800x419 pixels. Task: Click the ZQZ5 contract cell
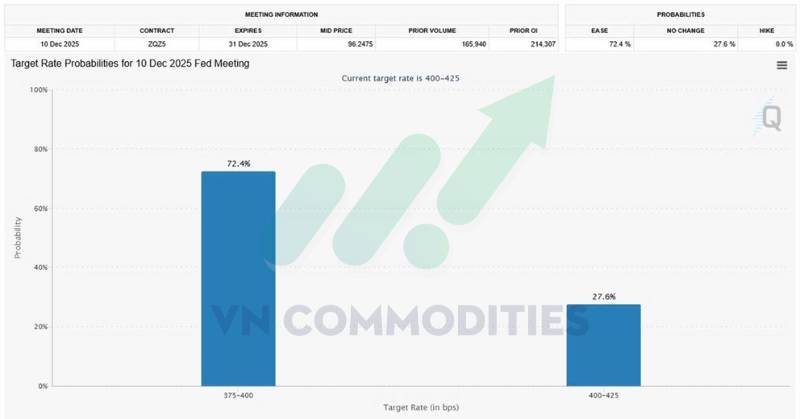point(158,44)
